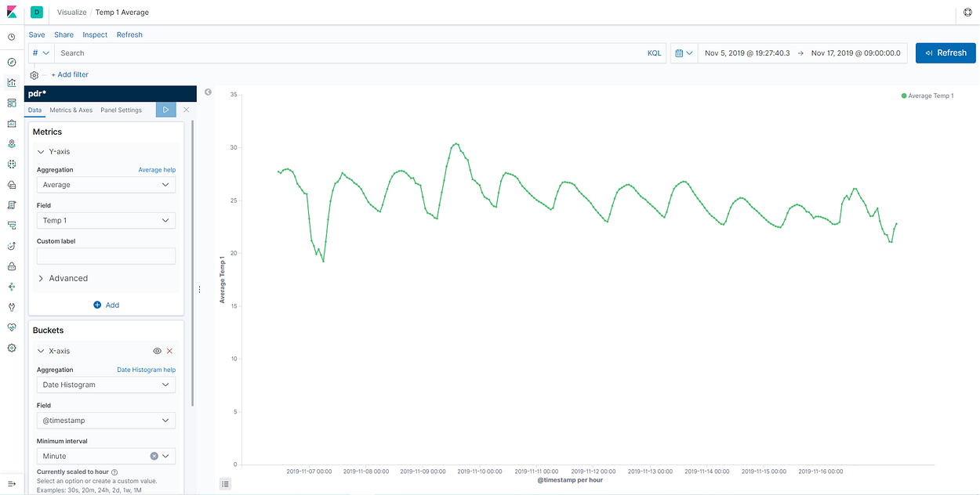
Task: Click the green D space avatar
Action: pyautogui.click(x=37, y=13)
